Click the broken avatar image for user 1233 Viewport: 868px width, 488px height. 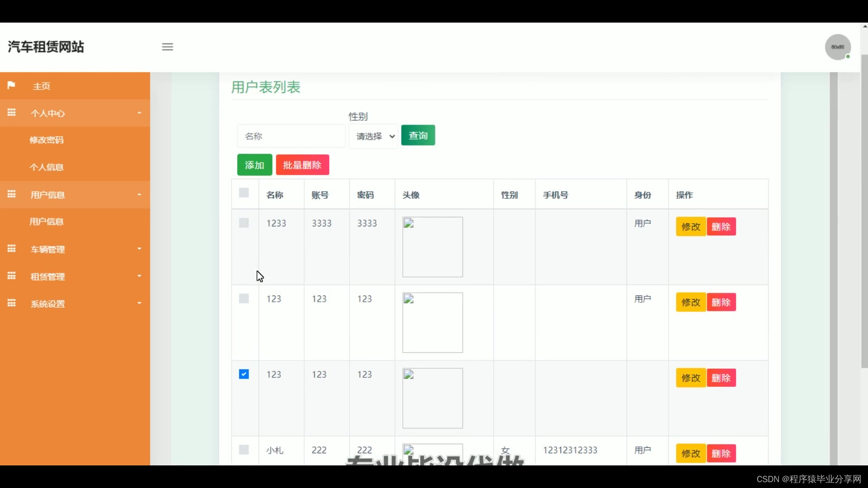click(432, 247)
